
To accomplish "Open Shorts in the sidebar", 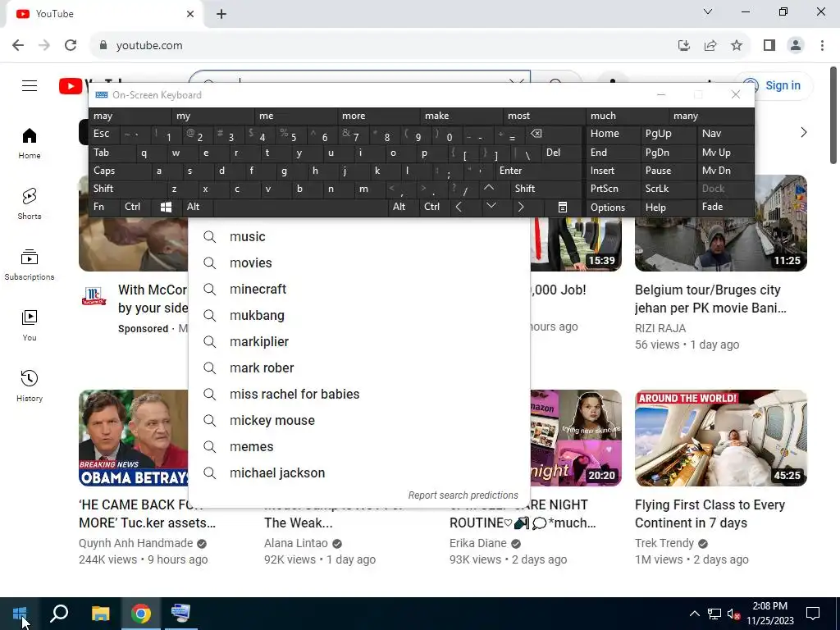I will click(30, 204).
